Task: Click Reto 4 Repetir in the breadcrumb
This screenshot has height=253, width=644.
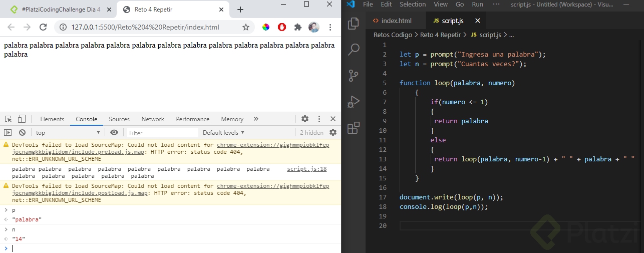Action: coord(440,35)
